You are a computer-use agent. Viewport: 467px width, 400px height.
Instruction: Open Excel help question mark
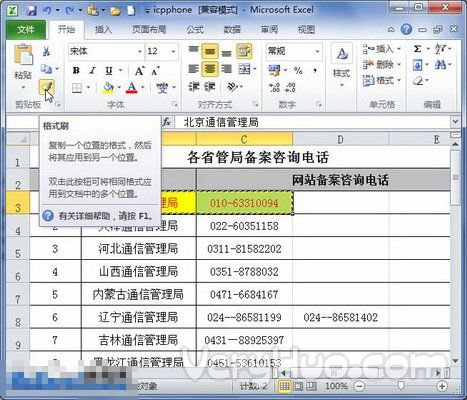406,30
